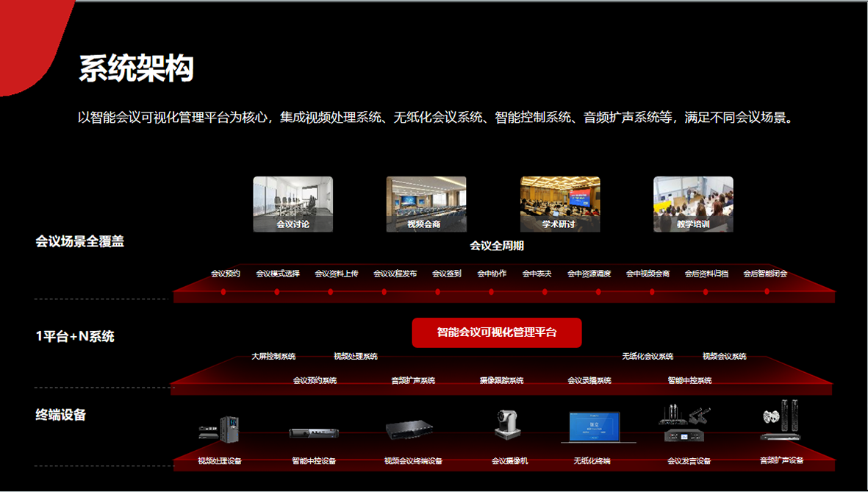
Task: Click the 智能会议可视化管理平台 red button
Action: 497,332
